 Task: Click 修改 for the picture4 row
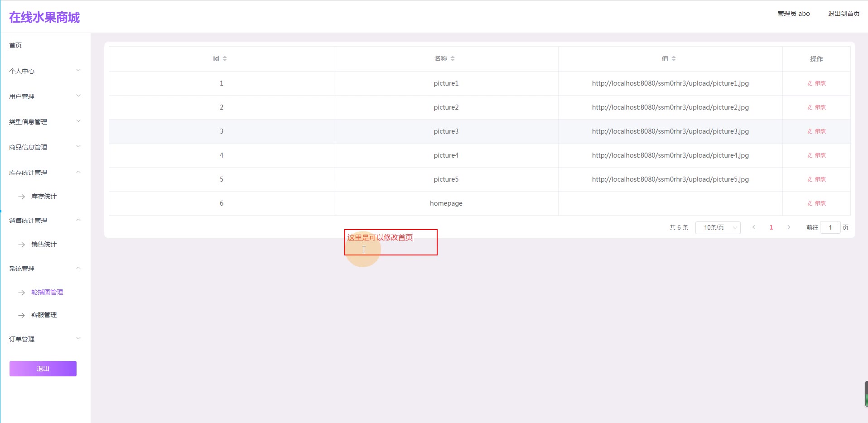[x=816, y=155]
